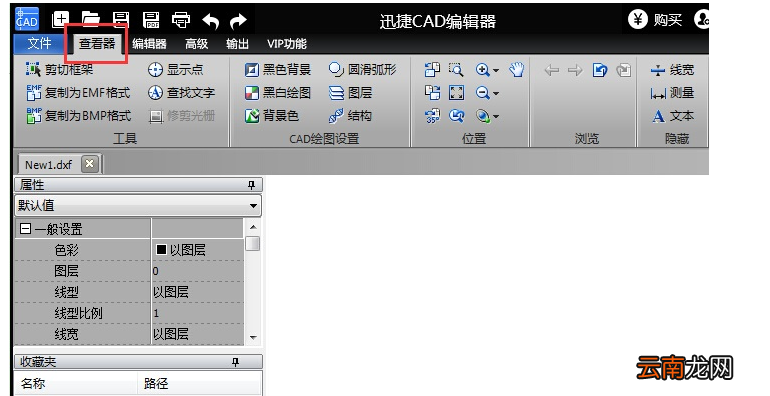Select the hand pan tool
This screenshot has width=770, height=396.
pyautogui.click(x=516, y=70)
